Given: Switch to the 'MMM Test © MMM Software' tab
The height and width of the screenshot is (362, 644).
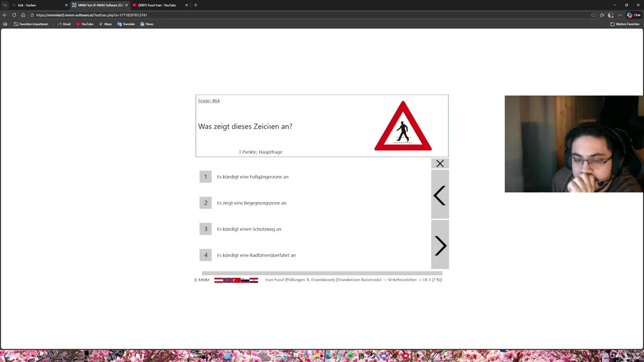Looking at the screenshot, I should tap(100, 5).
